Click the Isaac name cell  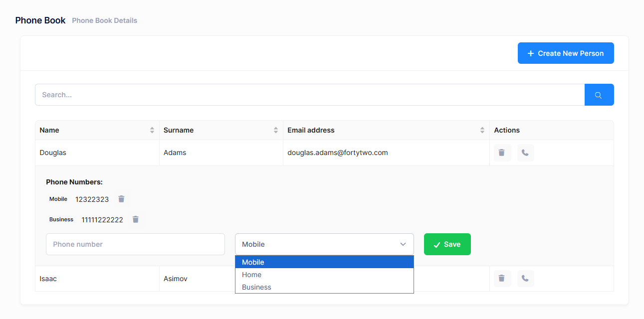point(97,279)
